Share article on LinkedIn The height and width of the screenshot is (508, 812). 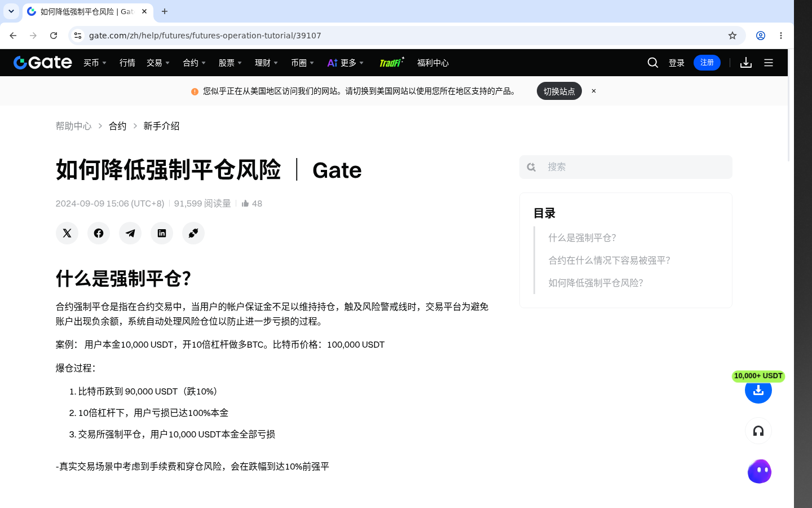point(162,233)
